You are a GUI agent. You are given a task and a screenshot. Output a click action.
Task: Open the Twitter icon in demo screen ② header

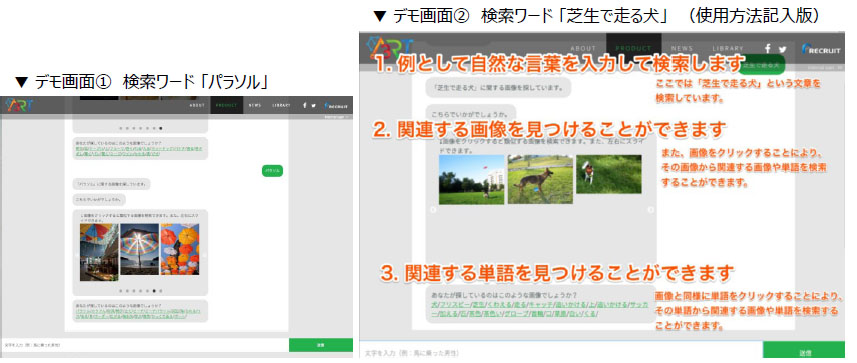click(x=783, y=49)
